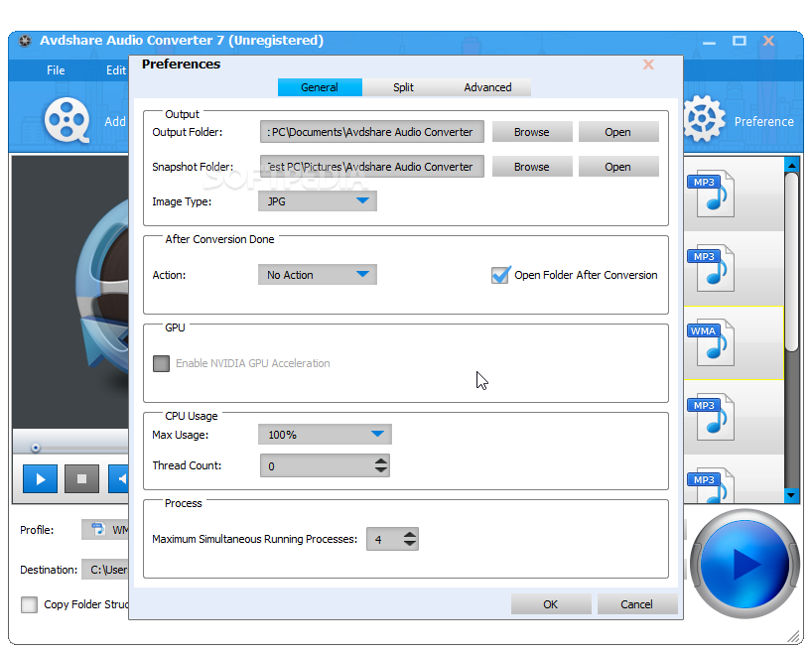Viewport: 812px width, 653px height.
Task: Switch to the Split tab
Action: coord(403,87)
